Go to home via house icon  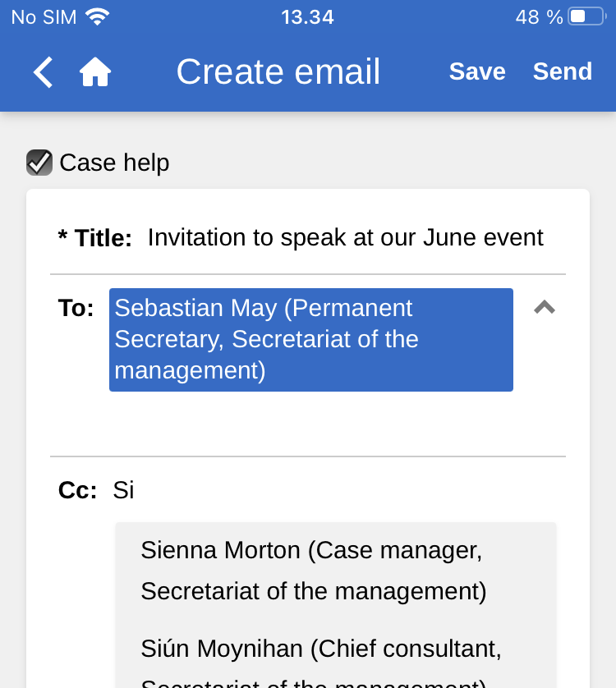95,72
